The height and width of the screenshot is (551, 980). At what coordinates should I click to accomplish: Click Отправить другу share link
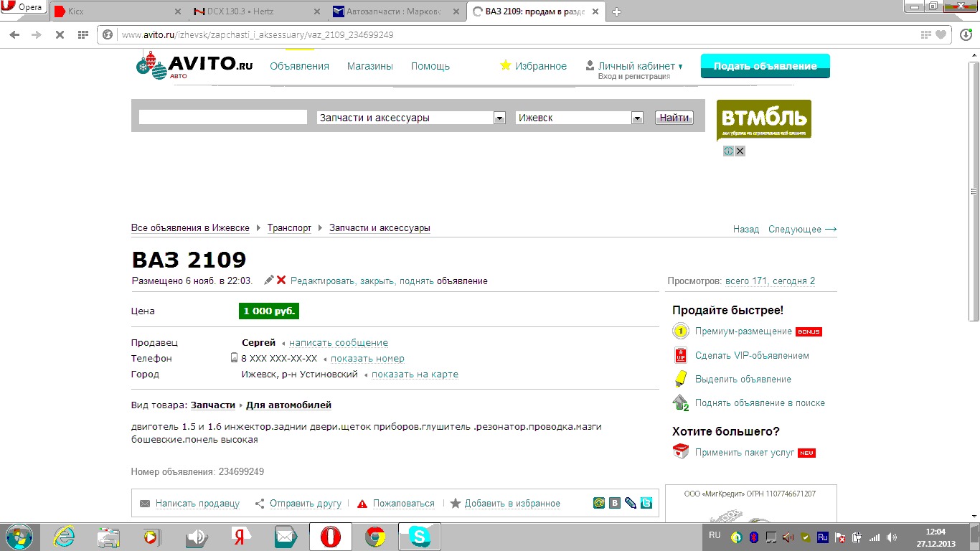(x=306, y=504)
